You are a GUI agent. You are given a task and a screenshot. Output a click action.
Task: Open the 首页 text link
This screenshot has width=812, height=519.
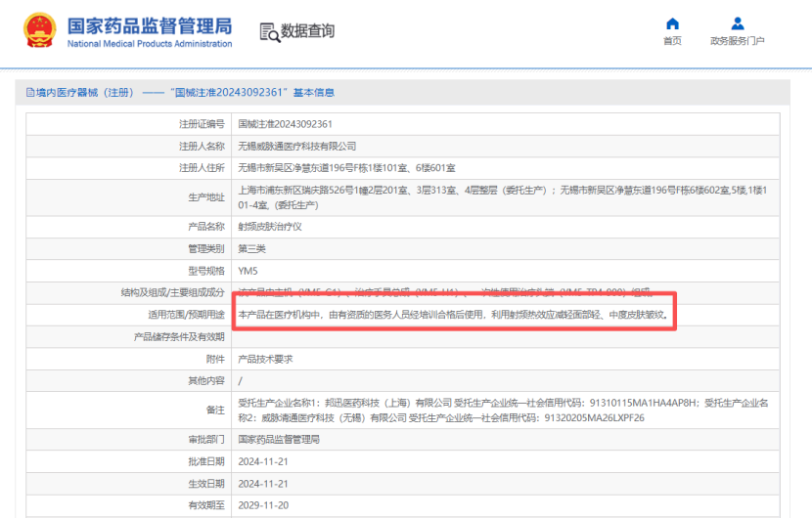point(672,41)
